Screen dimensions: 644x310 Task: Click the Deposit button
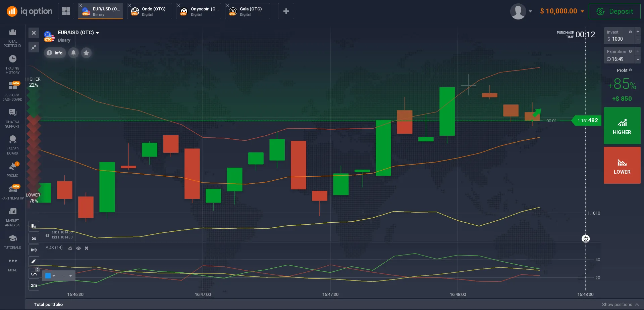614,11
